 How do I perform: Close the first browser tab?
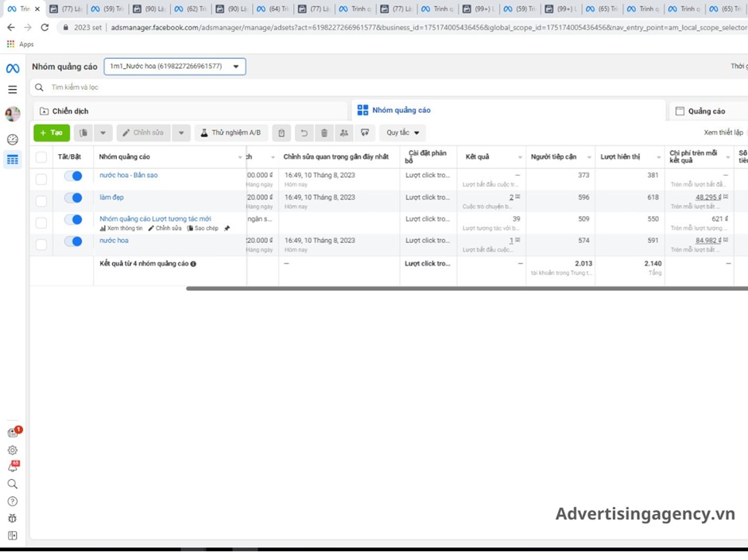[x=37, y=9]
